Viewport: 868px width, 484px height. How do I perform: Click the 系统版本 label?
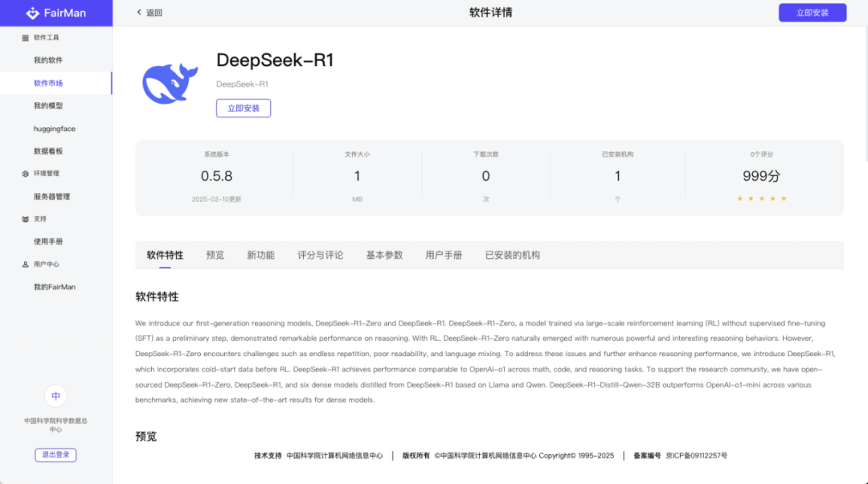tap(216, 154)
